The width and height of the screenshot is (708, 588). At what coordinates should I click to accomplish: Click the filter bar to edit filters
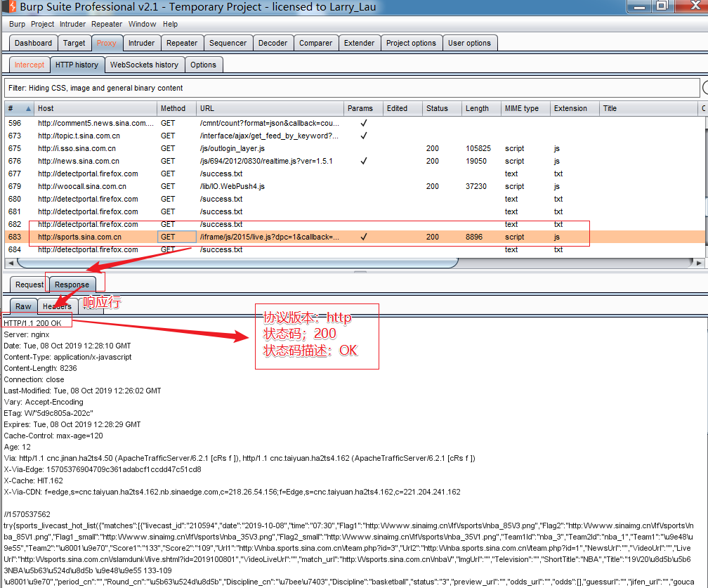tap(352, 88)
